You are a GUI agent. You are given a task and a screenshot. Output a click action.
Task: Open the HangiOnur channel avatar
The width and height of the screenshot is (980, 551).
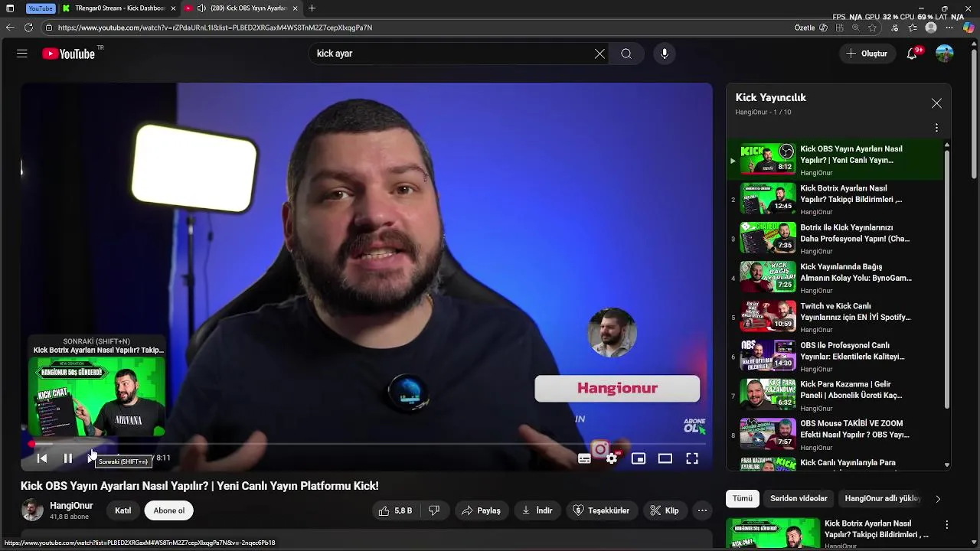click(x=32, y=510)
